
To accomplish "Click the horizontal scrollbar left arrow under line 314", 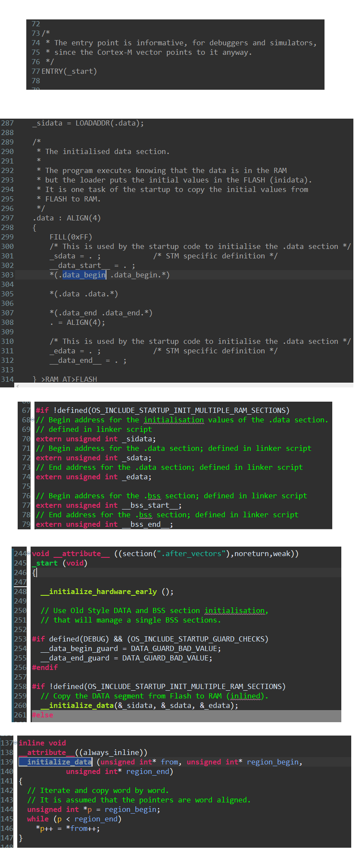I will point(18,386).
